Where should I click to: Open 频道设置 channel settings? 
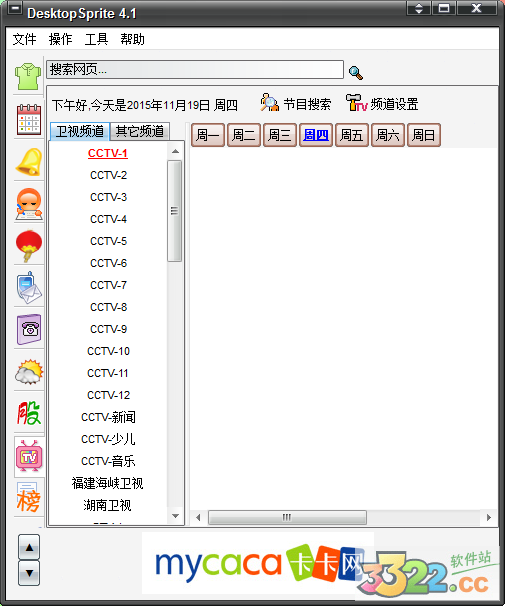pyautogui.click(x=382, y=103)
